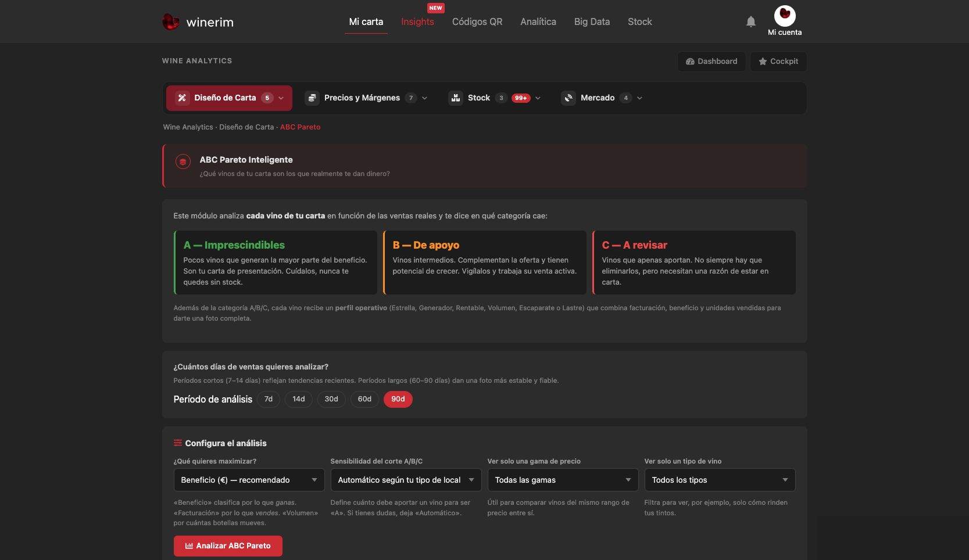Click the Dashboard button

(x=711, y=61)
